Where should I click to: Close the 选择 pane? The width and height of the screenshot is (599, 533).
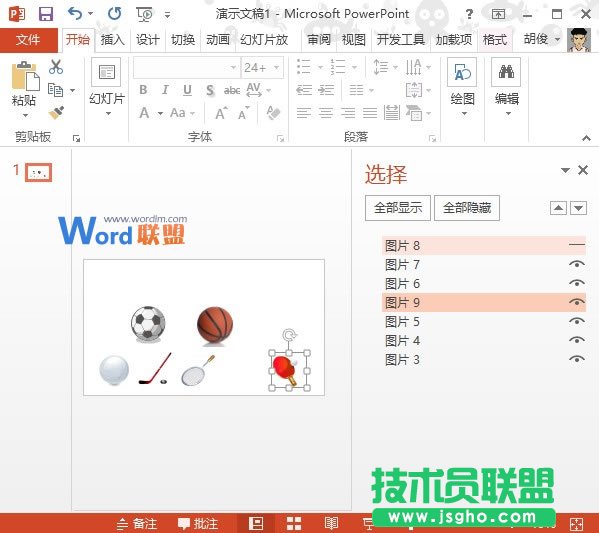tap(583, 170)
